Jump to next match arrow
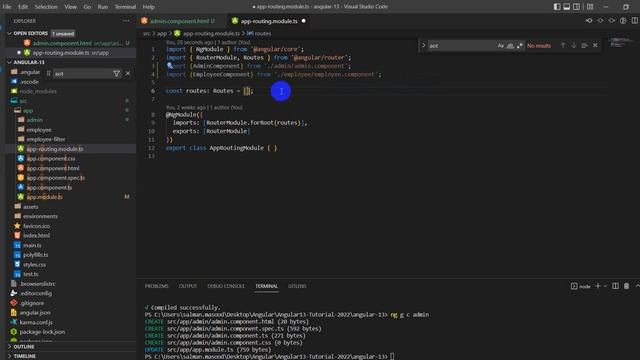Viewport: 640px width, 360px height. point(573,46)
